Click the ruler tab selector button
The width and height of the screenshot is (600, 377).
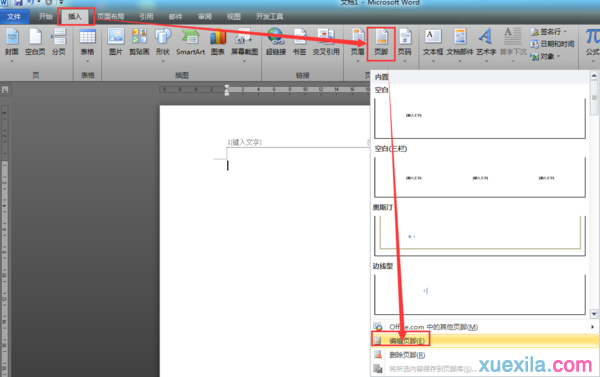coord(5,90)
